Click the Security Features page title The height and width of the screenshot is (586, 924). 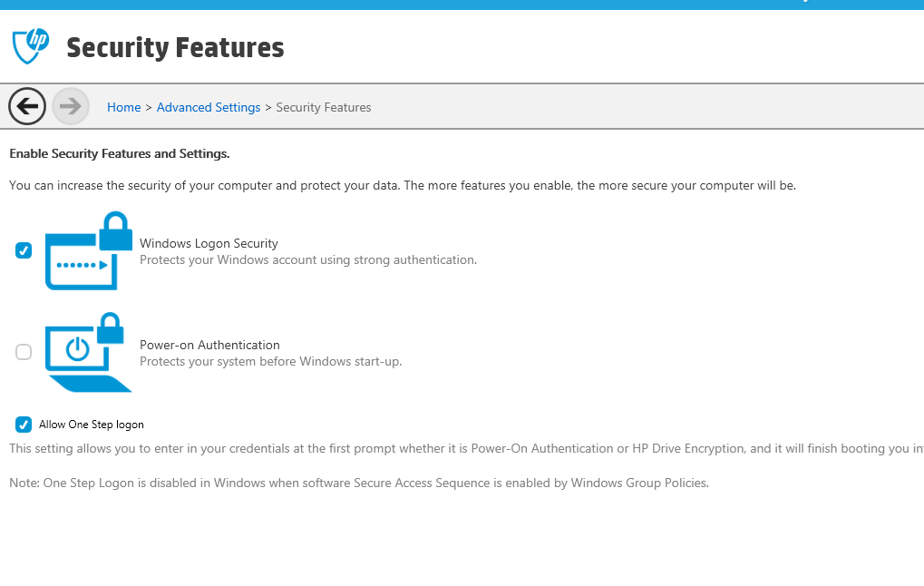point(175,47)
